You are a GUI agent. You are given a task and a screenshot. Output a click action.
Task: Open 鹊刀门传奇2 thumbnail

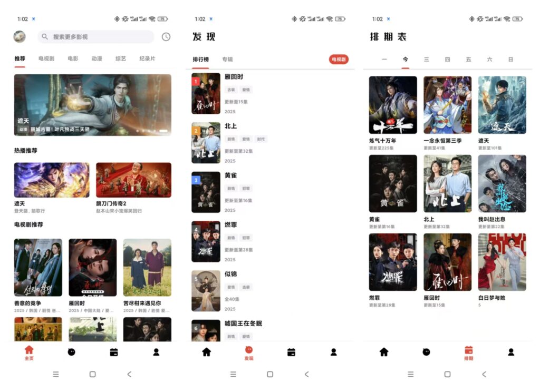coord(133,180)
